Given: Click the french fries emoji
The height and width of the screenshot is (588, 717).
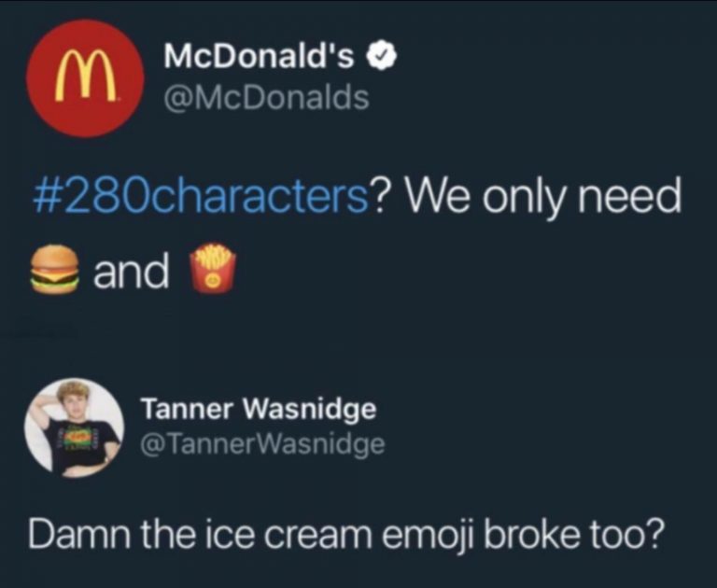Looking at the screenshot, I should tap(213, 268).
